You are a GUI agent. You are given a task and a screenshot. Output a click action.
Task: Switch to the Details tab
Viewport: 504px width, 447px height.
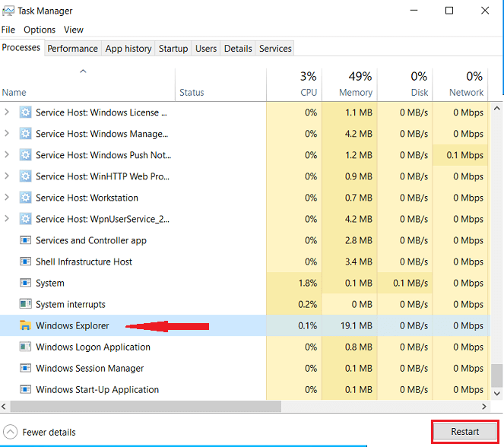(238, 49)
